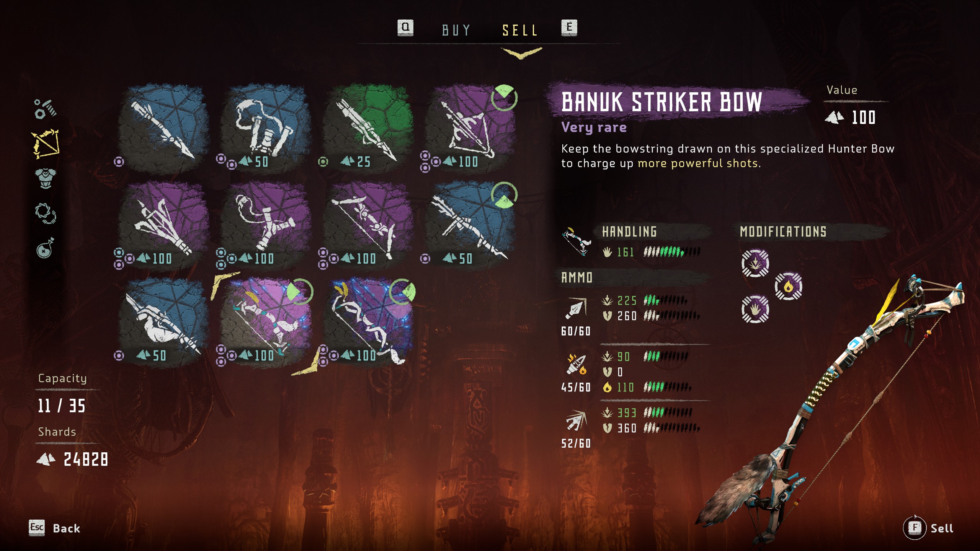Click Sell button at bottom right

pos(928,528)
